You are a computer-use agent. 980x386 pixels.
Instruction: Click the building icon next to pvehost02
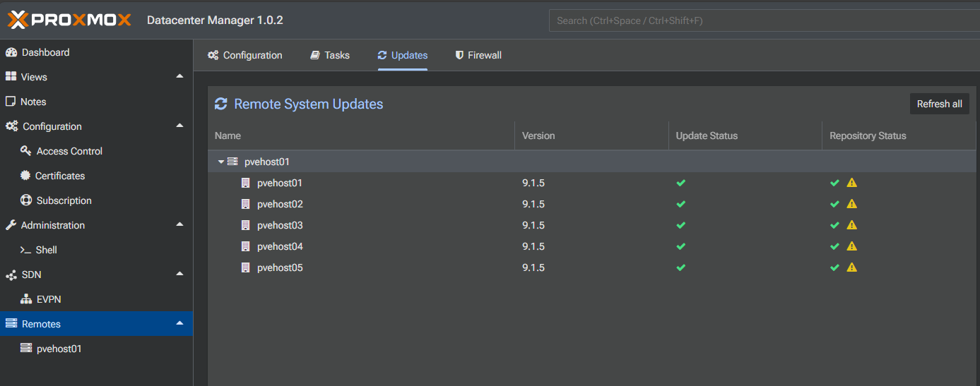(246, 204)
